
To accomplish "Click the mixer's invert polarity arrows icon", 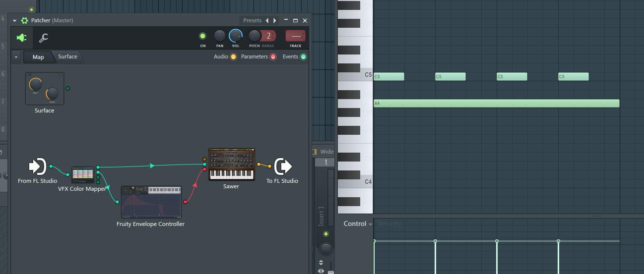I will [321, 263].
